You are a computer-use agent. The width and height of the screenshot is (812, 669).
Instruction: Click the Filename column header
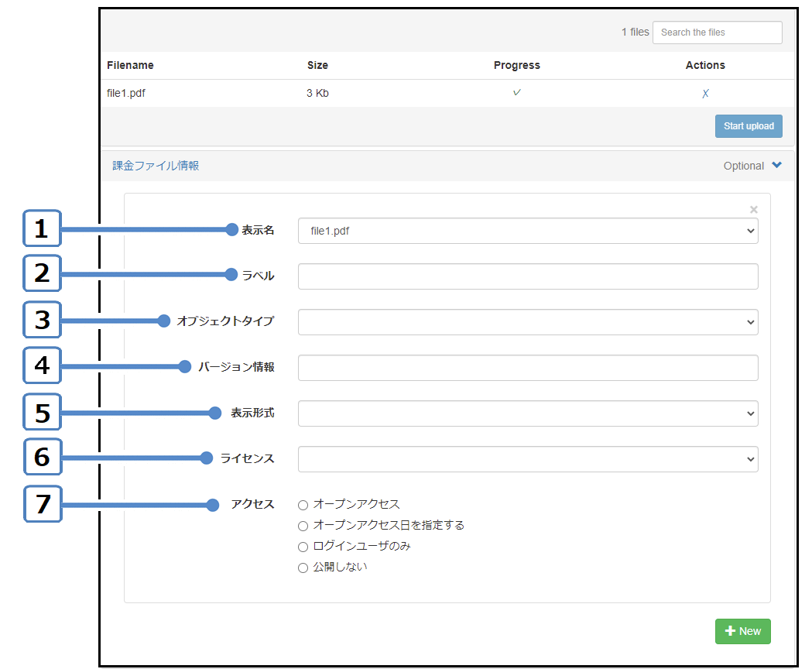130,65
